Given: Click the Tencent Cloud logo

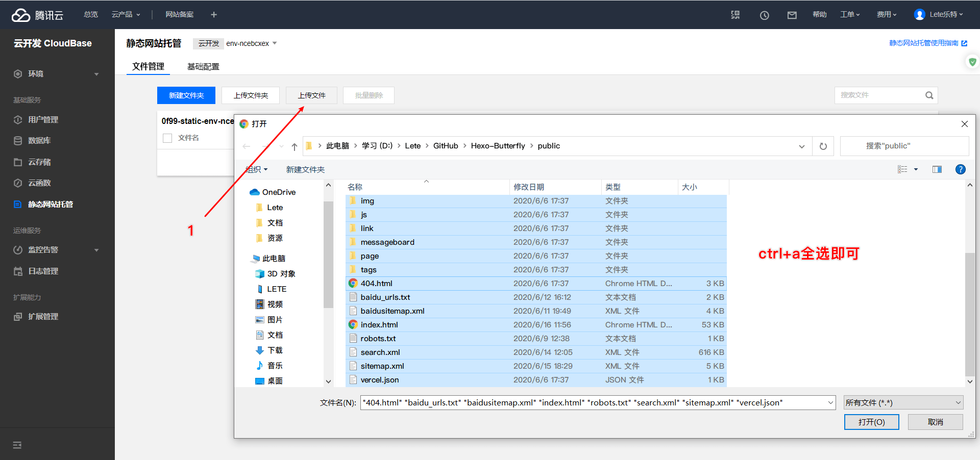Looking at the screenshot, I should point(37,15).
